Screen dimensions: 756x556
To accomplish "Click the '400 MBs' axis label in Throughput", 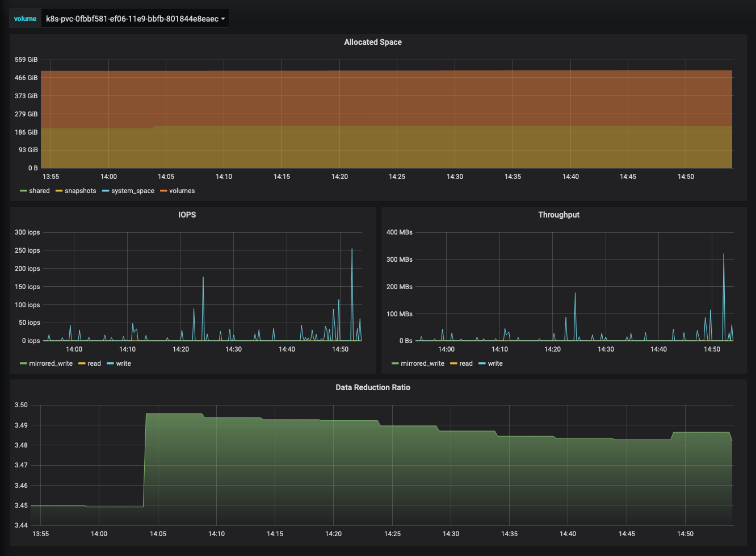I will (x=400, y=232).
